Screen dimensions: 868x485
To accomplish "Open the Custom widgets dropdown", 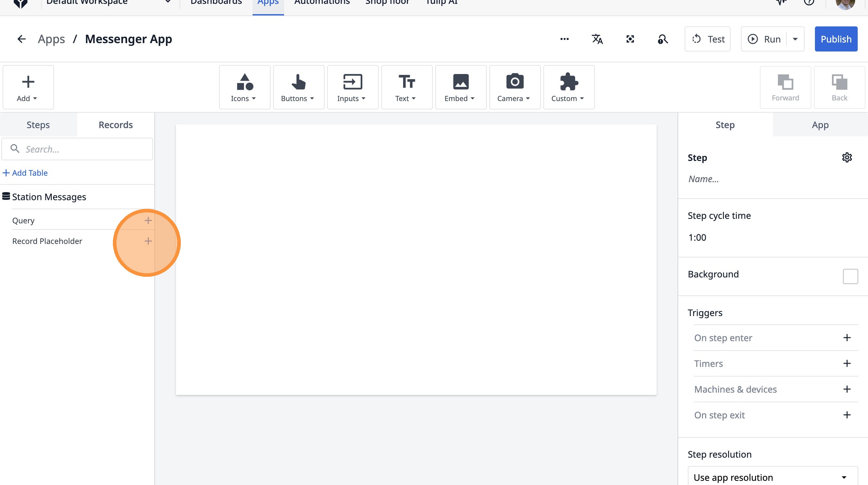I will pos(568,87).
